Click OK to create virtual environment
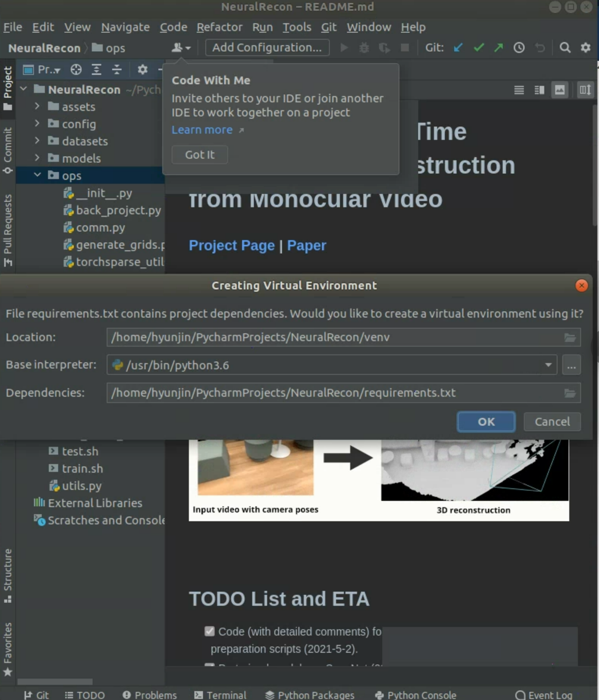This screenshot has width=599, height=700. (x=486, y=422)
